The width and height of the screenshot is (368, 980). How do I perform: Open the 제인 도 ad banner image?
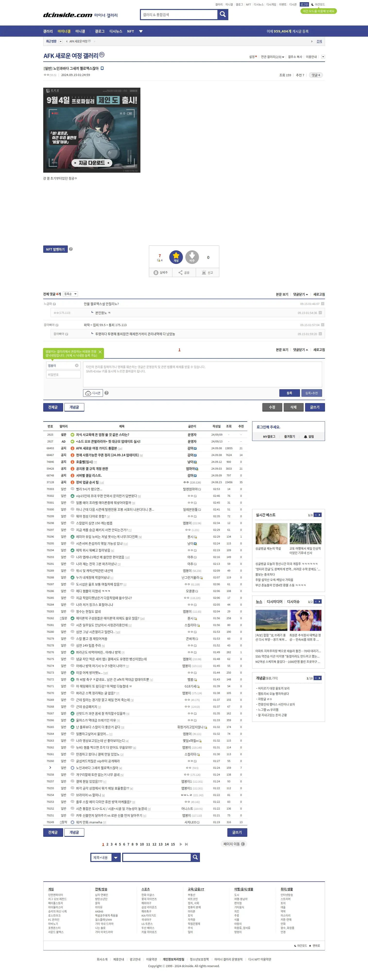click(x=92, y=130)
